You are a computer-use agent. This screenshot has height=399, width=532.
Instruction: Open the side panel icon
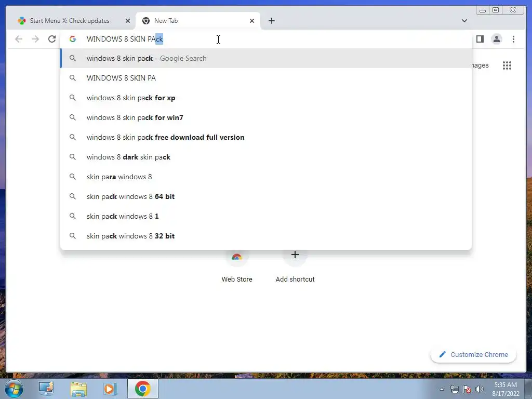[480, 39]
